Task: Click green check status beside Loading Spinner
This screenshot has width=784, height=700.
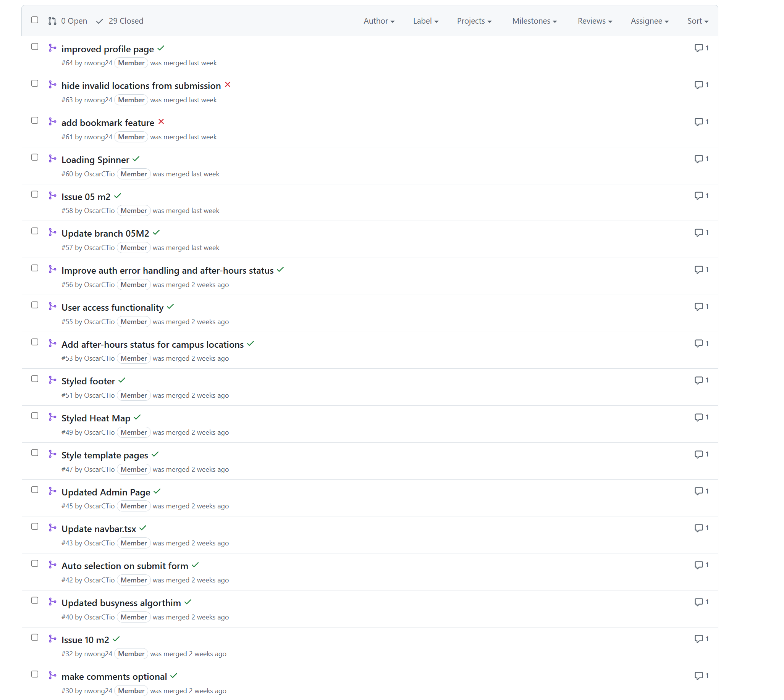Action: tap(136, 159)
